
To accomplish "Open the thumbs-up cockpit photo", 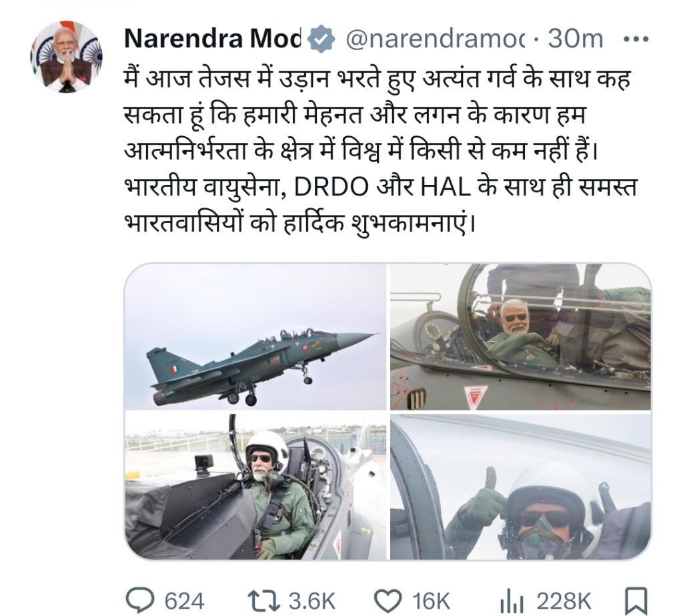I will (521, 487).
